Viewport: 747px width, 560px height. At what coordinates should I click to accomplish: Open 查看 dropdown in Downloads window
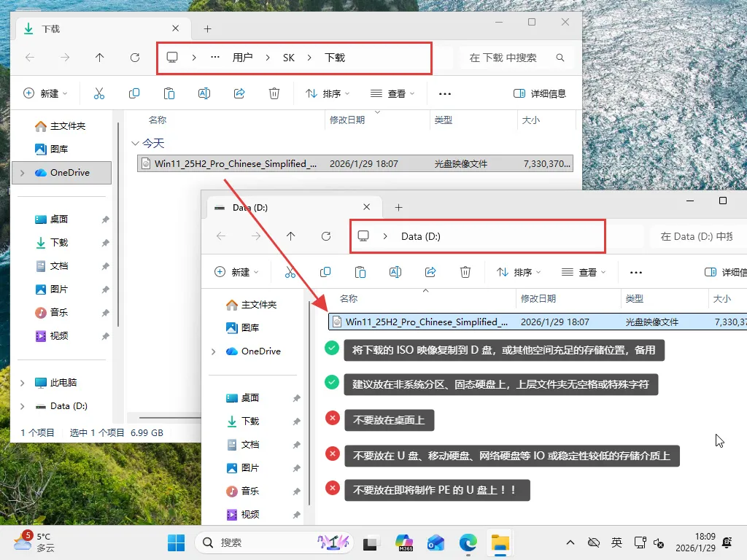pos(392,93)
